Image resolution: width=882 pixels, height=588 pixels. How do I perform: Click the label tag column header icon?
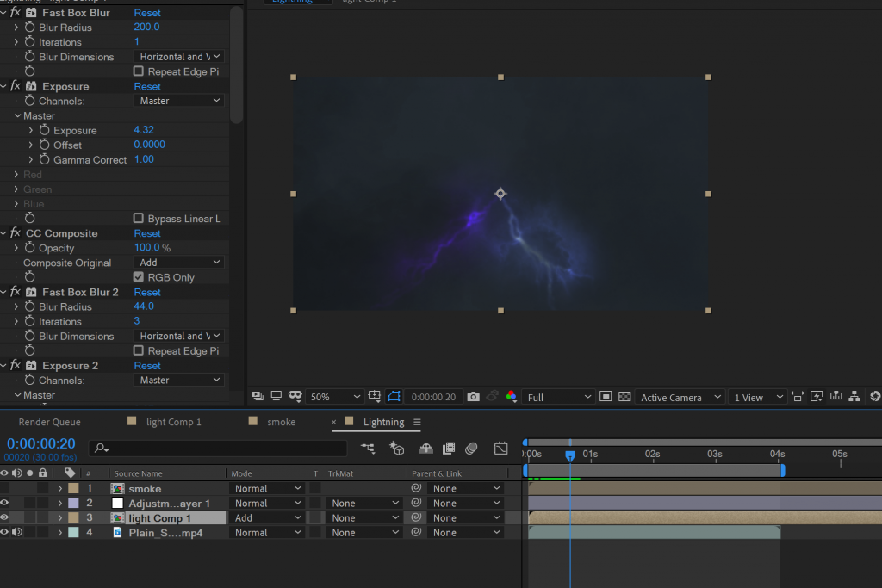pyautogui.click(x=70, y=473)
